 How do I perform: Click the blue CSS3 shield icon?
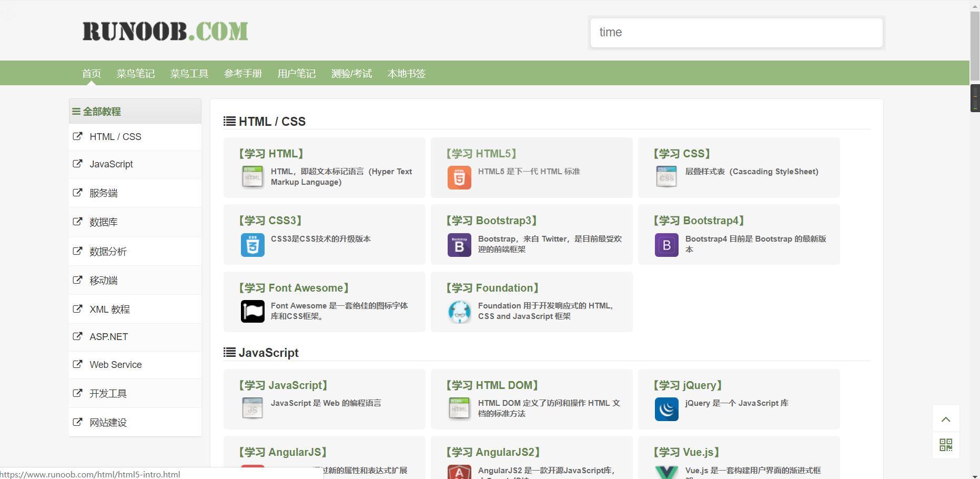coord(252,245)
